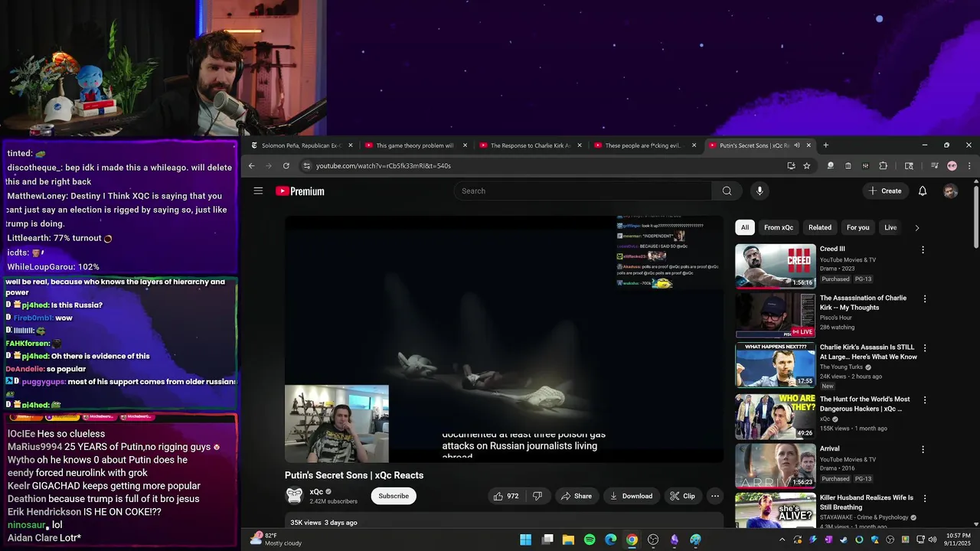Open the Chrome extensions puzzle icon
This screenshot has height=551, width=980.
pos(883,166)
